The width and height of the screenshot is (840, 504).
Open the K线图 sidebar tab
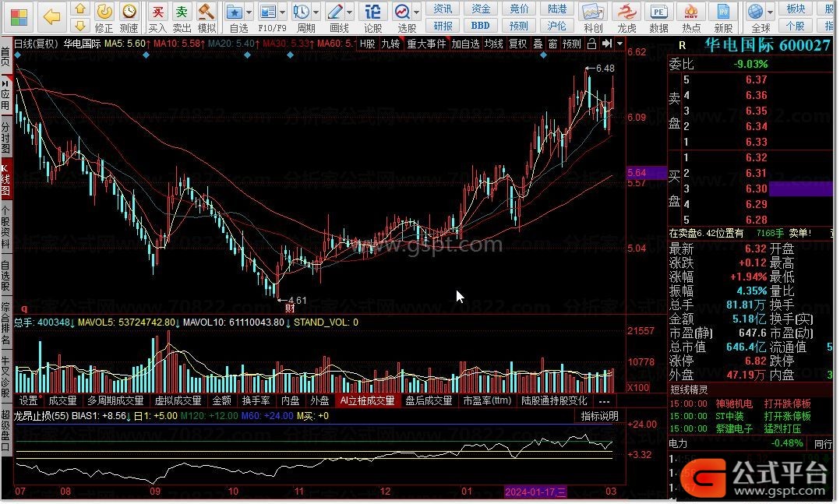pos(5,181)
